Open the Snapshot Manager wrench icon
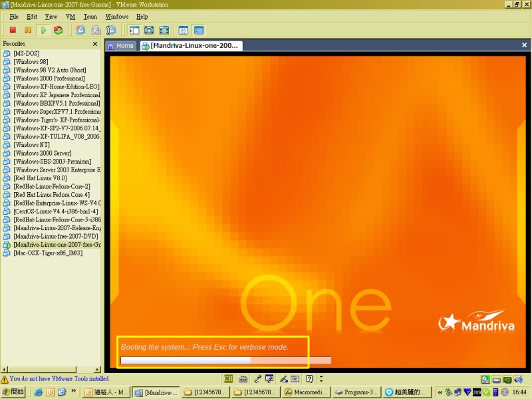The image size is (532, 399). 111,30
